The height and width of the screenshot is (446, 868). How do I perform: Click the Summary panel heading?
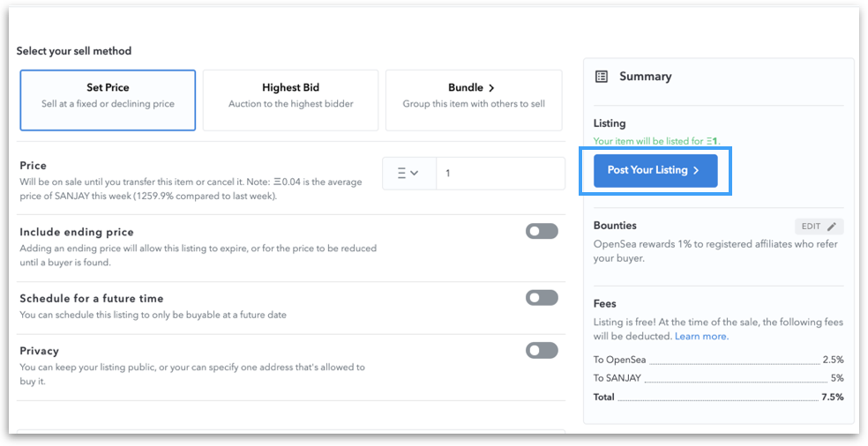(x=645, y=77)
